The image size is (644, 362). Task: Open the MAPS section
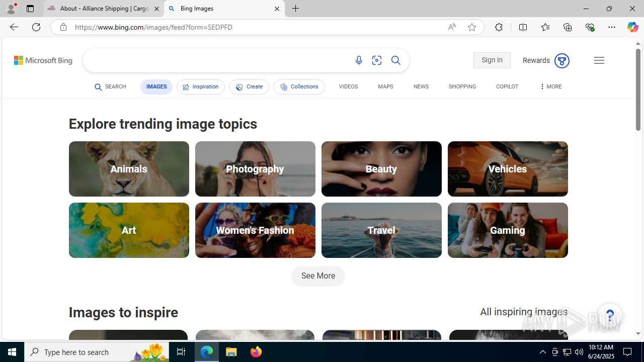(x=385, y=87)
